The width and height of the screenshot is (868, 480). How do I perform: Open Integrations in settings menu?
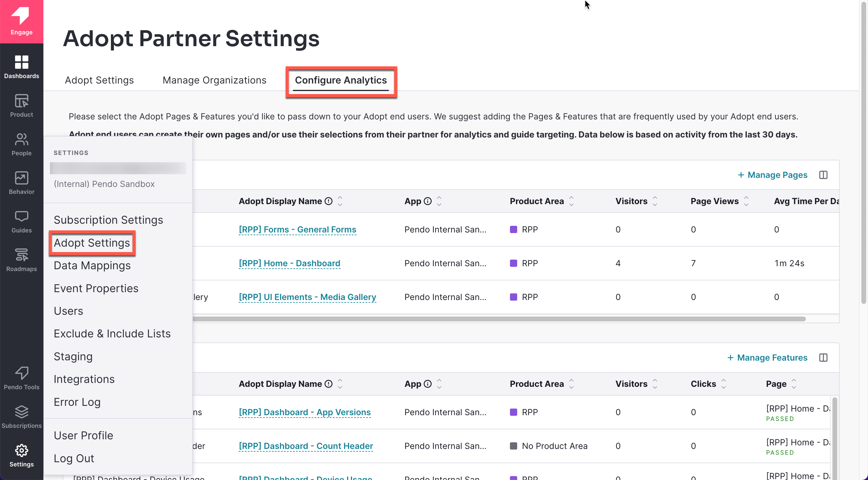(x=84, y=379)
